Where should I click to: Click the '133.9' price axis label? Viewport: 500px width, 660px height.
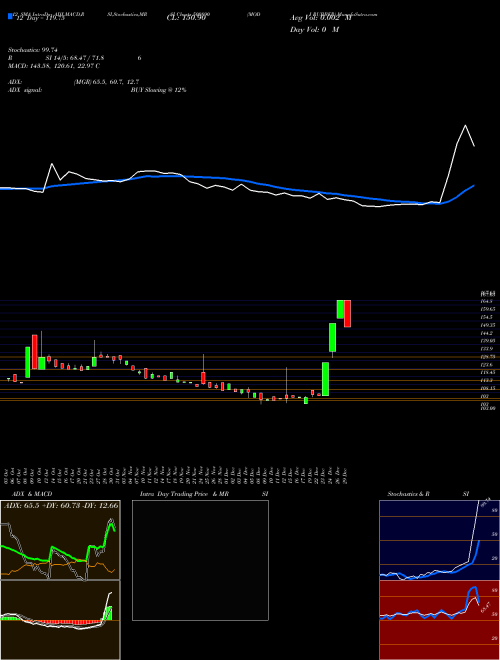(486, 349)
